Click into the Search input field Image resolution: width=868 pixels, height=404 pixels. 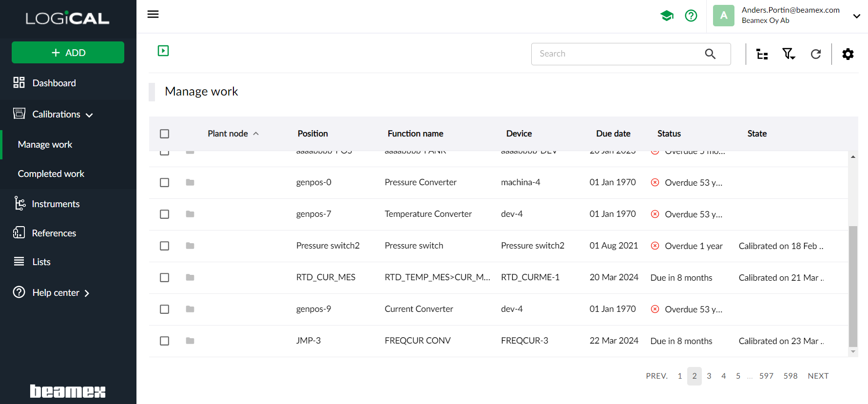point(617,54)
